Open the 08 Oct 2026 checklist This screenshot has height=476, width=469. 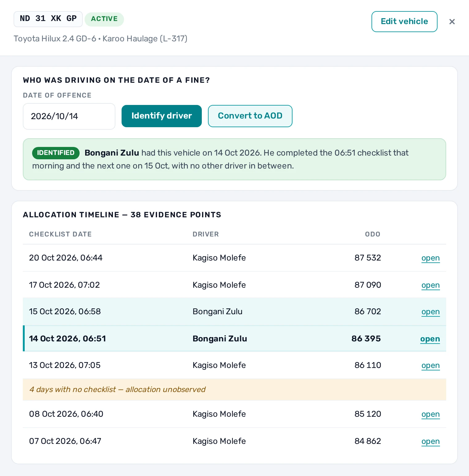pos(430,414)
